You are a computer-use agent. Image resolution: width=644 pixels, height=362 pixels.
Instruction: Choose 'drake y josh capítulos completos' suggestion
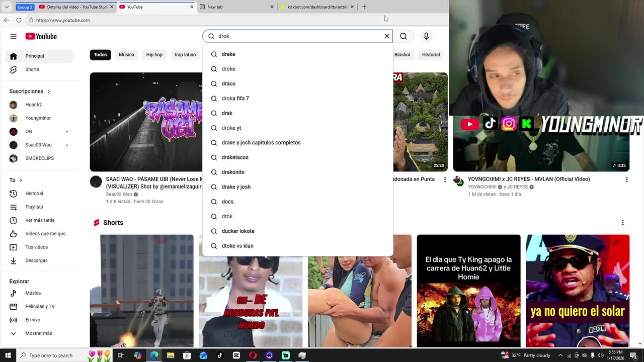click(297, 143)
